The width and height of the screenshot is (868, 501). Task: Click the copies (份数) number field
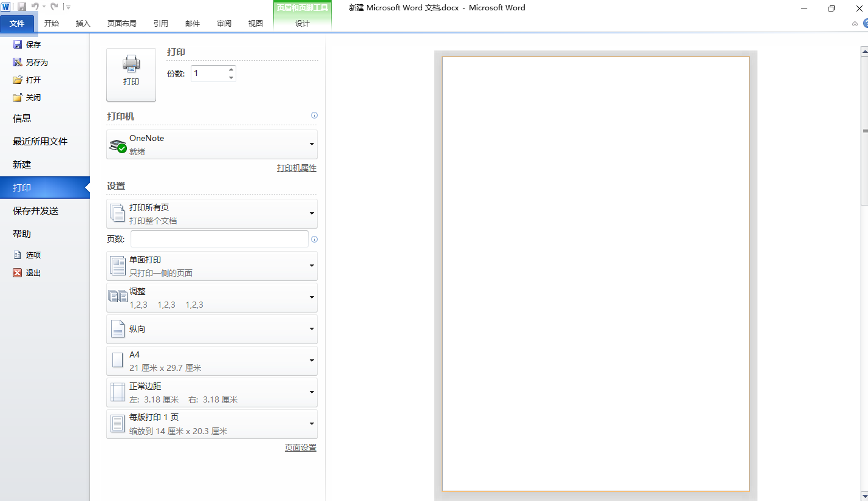pos(209,74)
